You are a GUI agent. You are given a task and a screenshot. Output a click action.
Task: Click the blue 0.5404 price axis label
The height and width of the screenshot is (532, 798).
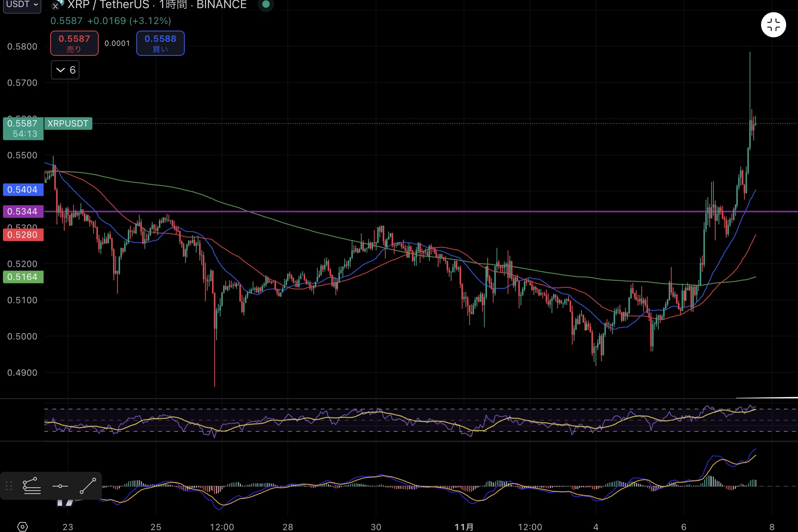pos(23,190)
